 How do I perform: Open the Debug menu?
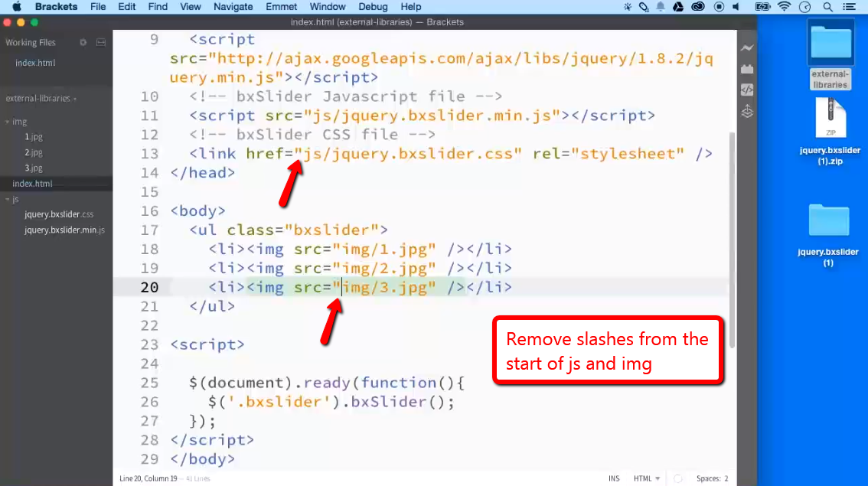coord(373,7)
